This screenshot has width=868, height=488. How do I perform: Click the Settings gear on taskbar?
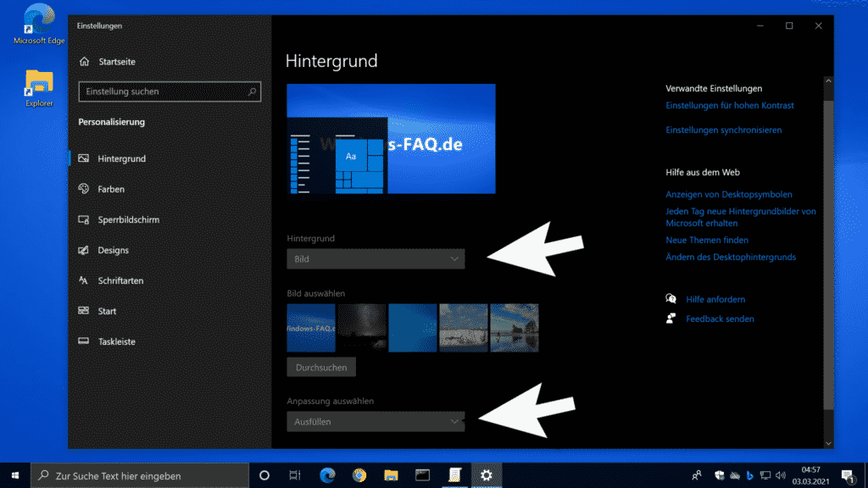pos(486,475)
